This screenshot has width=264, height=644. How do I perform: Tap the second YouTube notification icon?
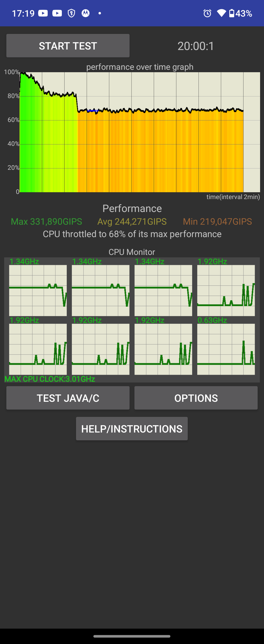(x=57, y=13)
